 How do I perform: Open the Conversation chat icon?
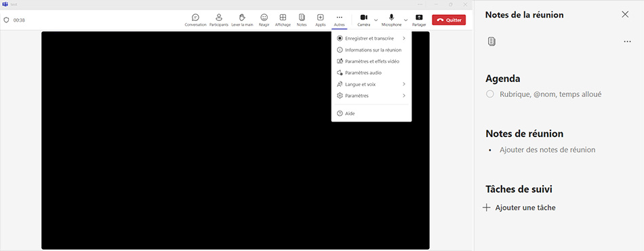pyautogui.click(x=195, y=18)
